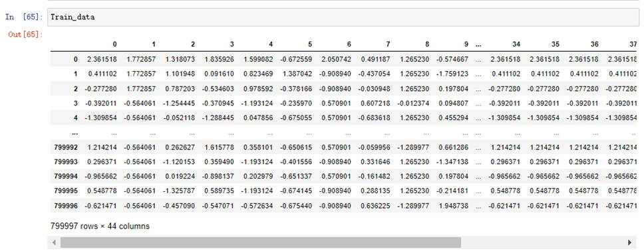Screen dimensions: 644x251
Task: Select cell value 1.835926
Action: (x=220, y=60)
